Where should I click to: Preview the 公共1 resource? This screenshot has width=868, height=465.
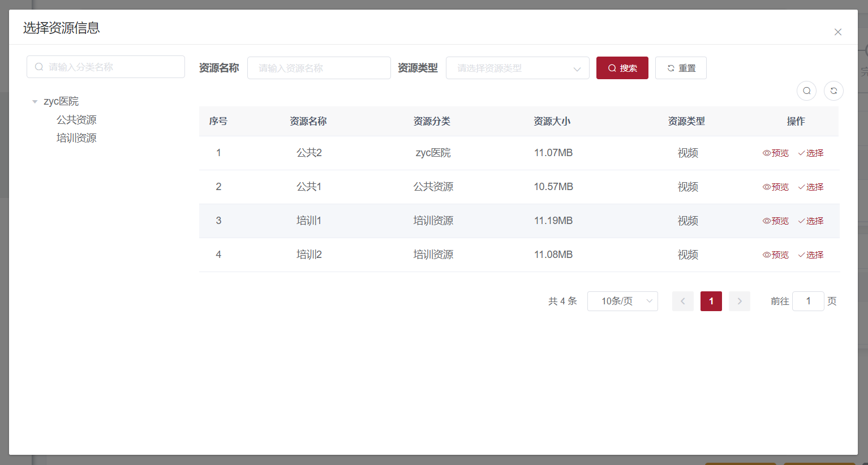click(x=776, y=187)
